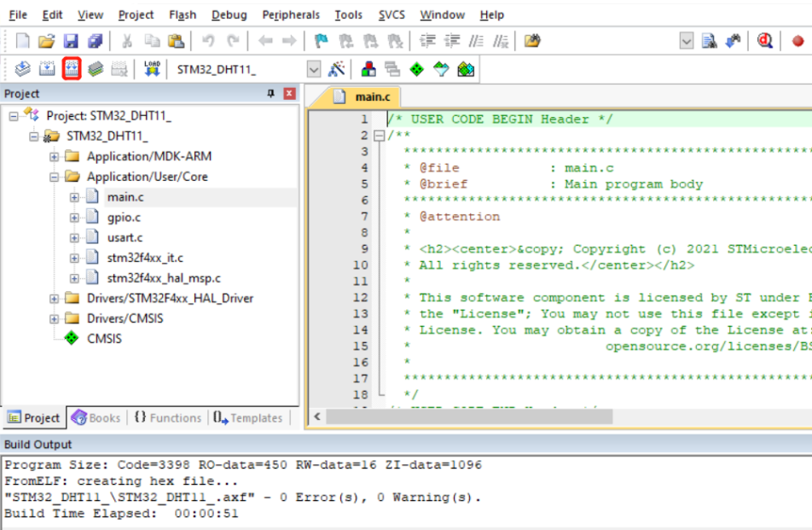Rebuild all target files icon
Image resolution: width=812 pixels, height=530 pixels.
pos(72,69)
